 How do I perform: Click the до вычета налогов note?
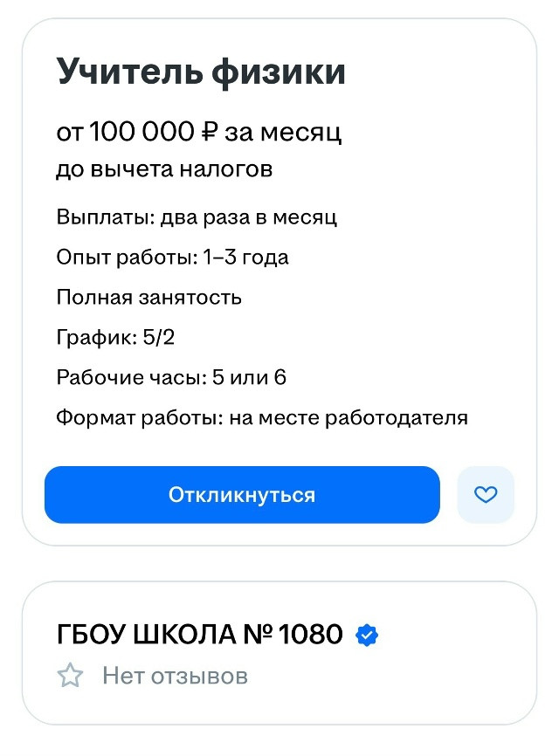tap(164, 169)
